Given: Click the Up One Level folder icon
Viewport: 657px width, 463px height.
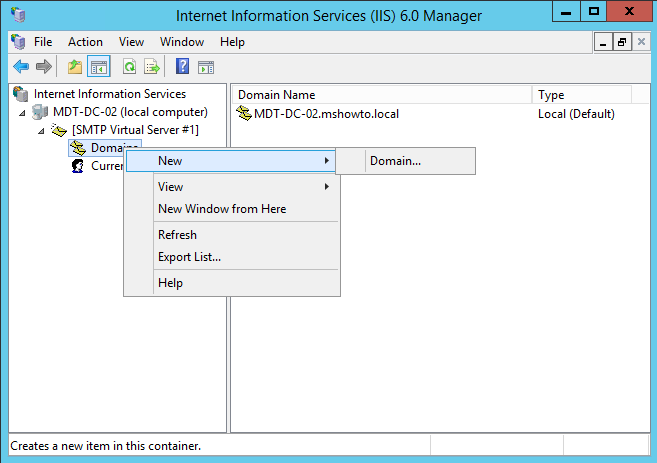Looking at the screenshot, I should tap(75, 67).
